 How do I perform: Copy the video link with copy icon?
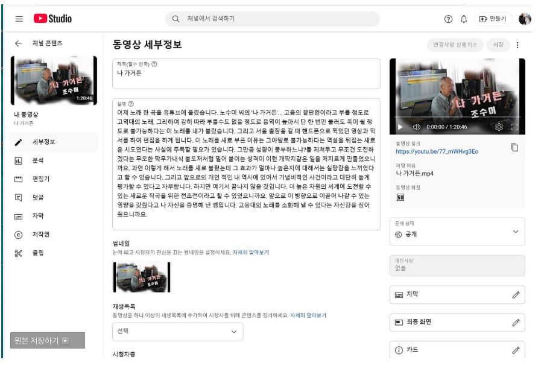[514, 147]
